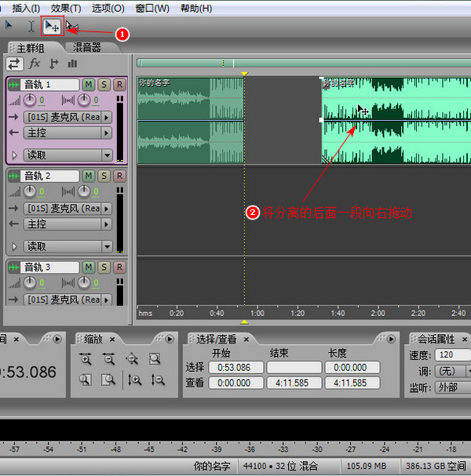Viewport: 471px width, 476px height.
Task: Click the 选择 开始 field 0:53.086
Action: click(x=236, y=367)
